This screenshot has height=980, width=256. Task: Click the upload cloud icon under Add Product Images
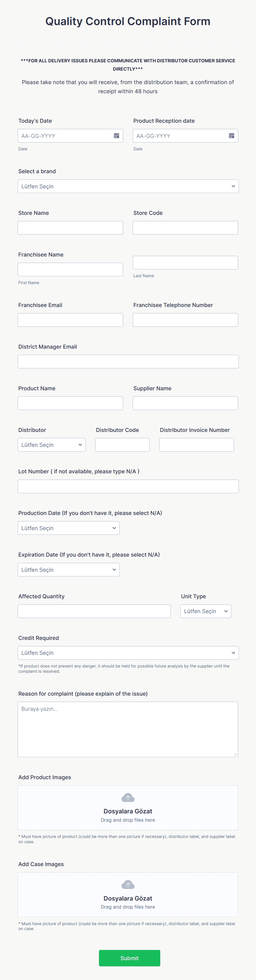tap(128, 797)
